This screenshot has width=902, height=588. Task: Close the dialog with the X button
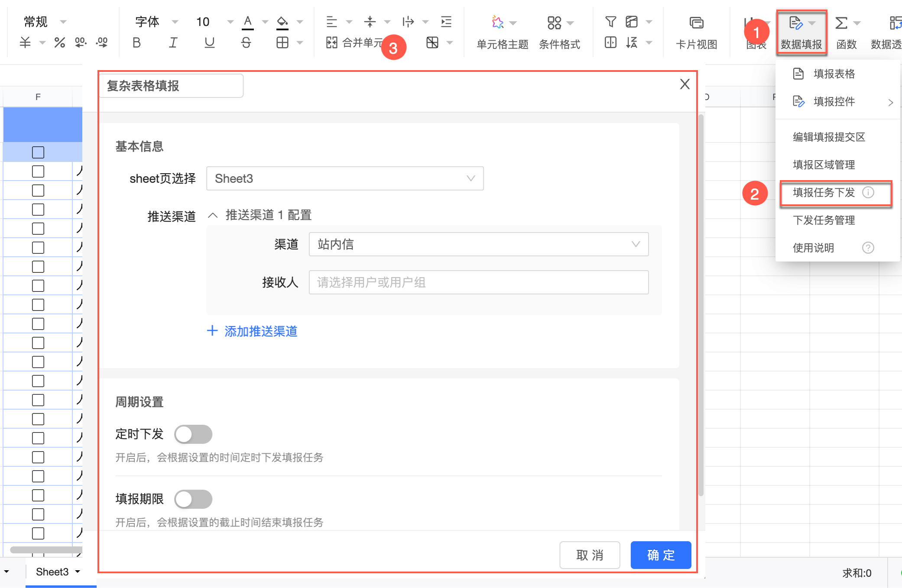click(685, 84)
